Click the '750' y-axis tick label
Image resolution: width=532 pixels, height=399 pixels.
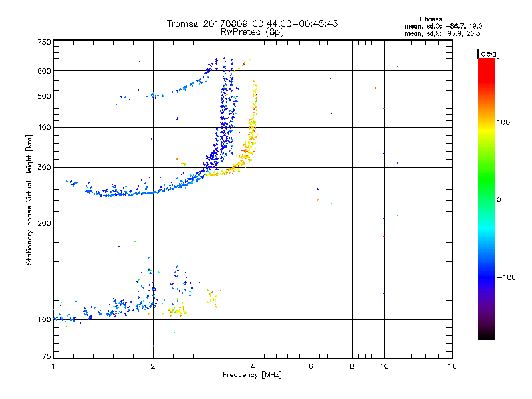(x=44, y=42)
